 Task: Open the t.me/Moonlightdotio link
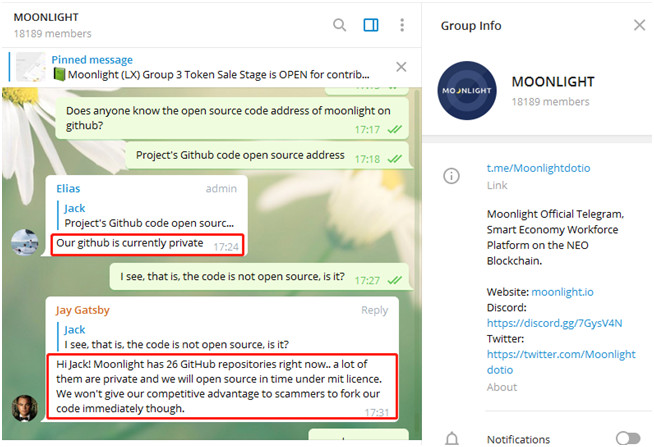[538, 168]
